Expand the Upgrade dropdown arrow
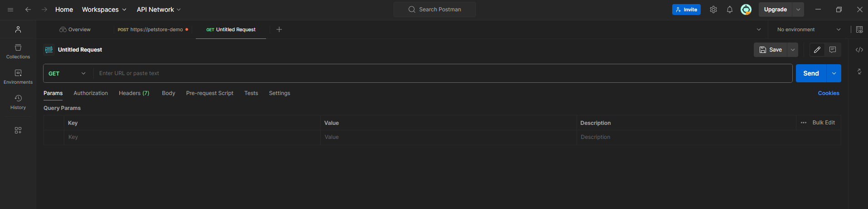This screenshot has width=868, height=209. [798, 9]
